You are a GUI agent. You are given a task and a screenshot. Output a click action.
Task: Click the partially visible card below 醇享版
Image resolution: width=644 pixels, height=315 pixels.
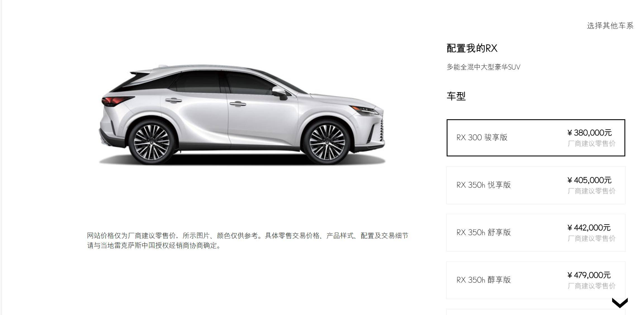[x=536, y=312]
